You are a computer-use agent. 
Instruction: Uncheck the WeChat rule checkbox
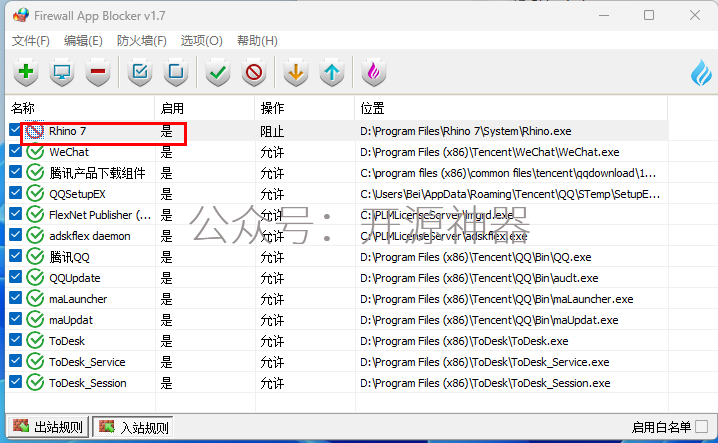(15, 151)
